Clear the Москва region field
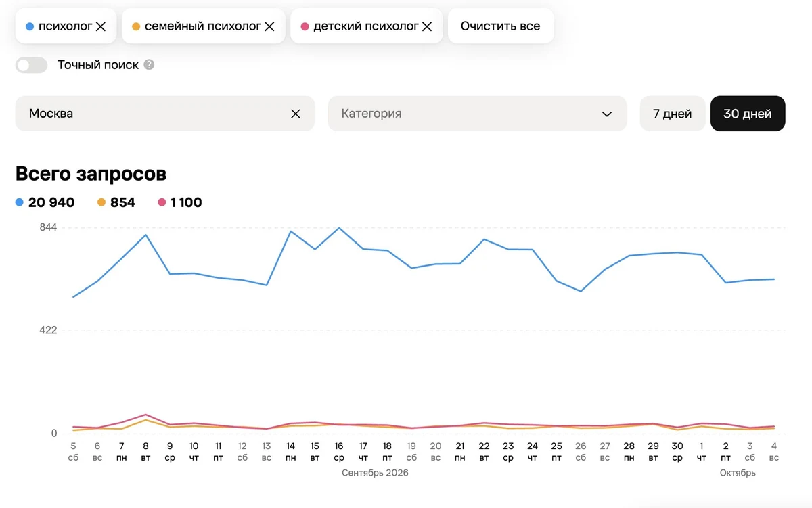812x508 pixels. (x=296, y=114)
